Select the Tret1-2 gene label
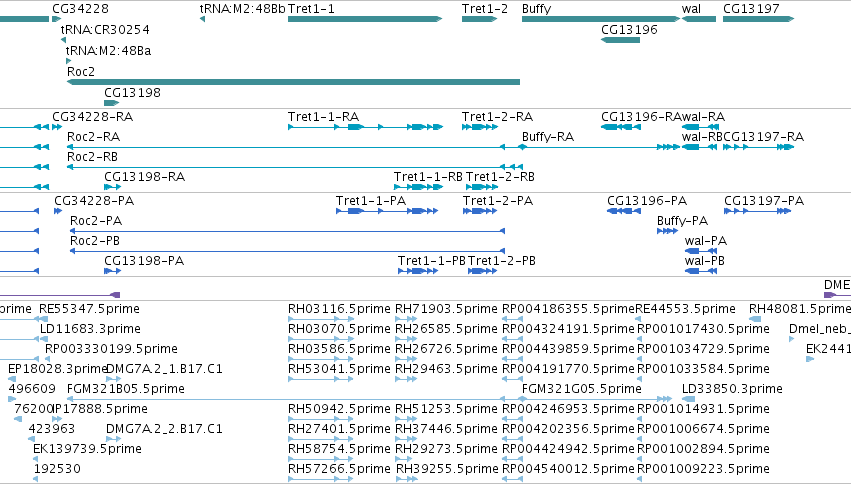The height and width of the screenshot is (484, 851). [485, 9]
